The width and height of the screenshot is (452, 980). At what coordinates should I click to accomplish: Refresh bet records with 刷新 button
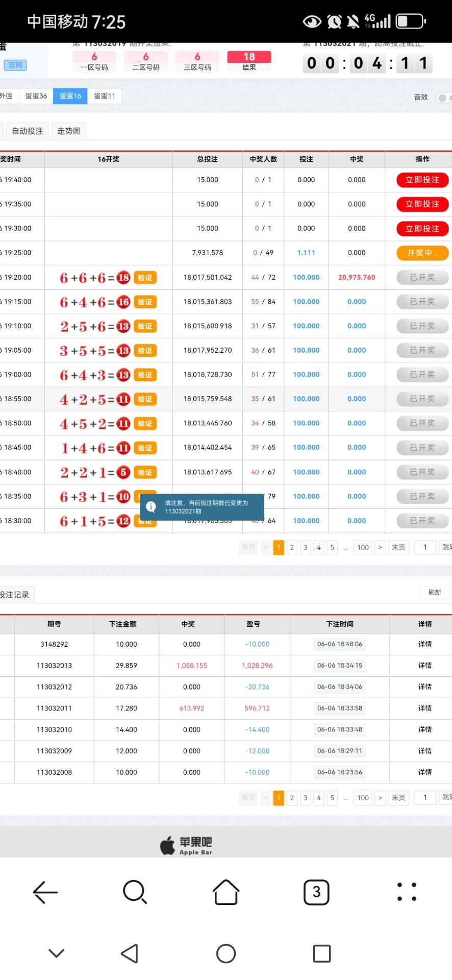click(x=435, y=593)
